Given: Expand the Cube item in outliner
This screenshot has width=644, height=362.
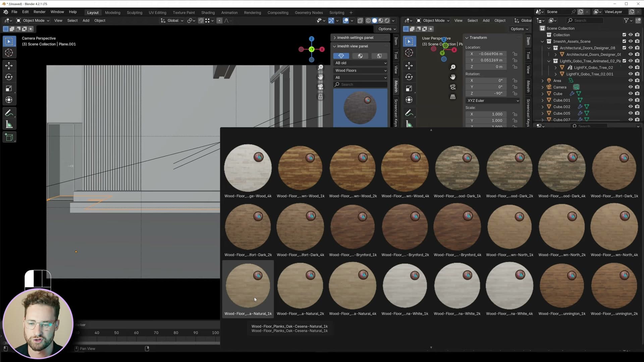Looking at the screenshot, I should coord(542,94).
